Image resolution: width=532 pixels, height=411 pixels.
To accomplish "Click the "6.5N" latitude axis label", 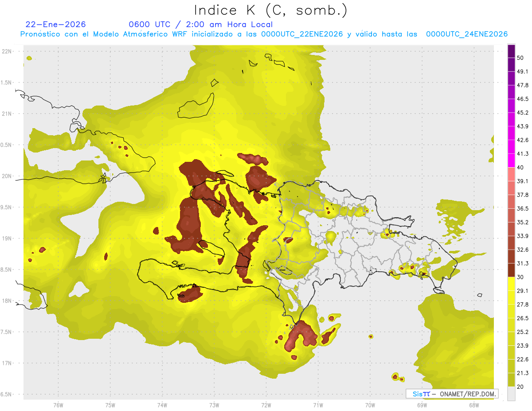I will tap(6, 395).
